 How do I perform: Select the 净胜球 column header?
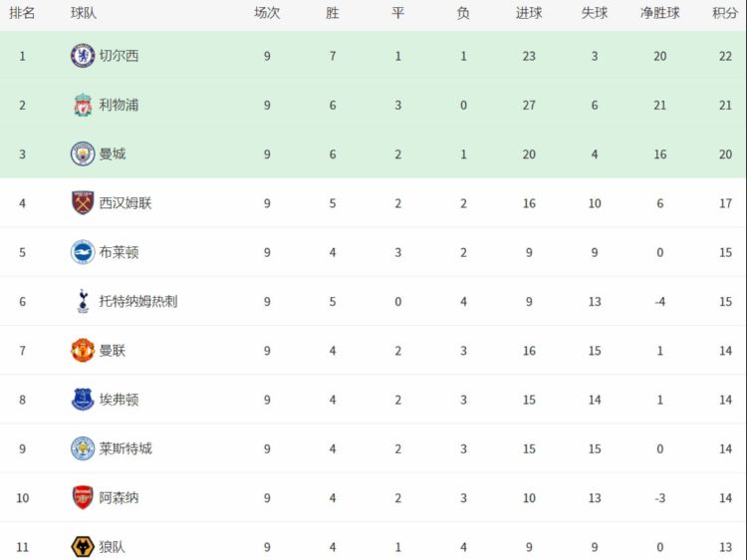[659, 13]
